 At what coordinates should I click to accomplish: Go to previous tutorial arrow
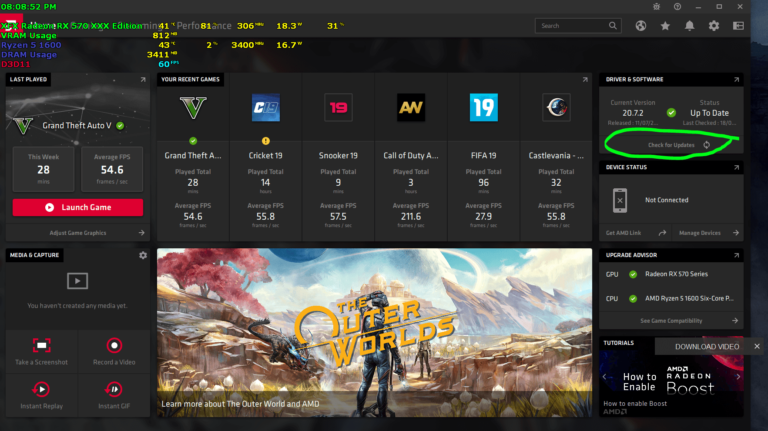coord(604,377)
